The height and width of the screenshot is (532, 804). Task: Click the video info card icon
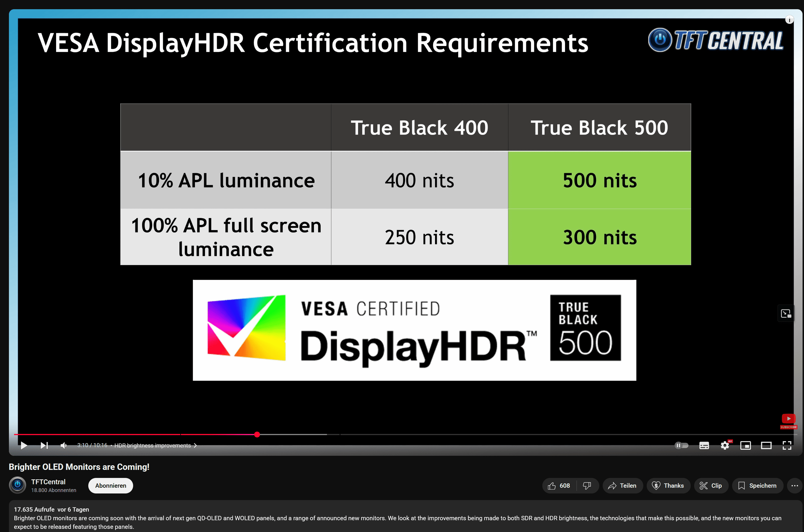coord(789,20)
